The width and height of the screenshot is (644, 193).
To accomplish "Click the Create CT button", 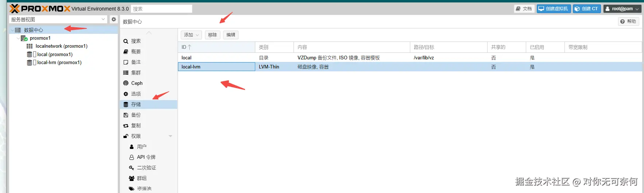I will [587, 9].
